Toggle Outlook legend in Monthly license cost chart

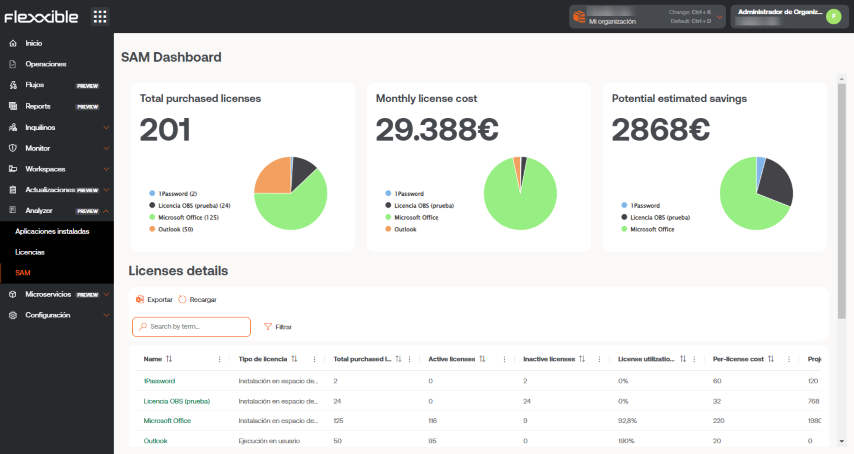(401, 230)
